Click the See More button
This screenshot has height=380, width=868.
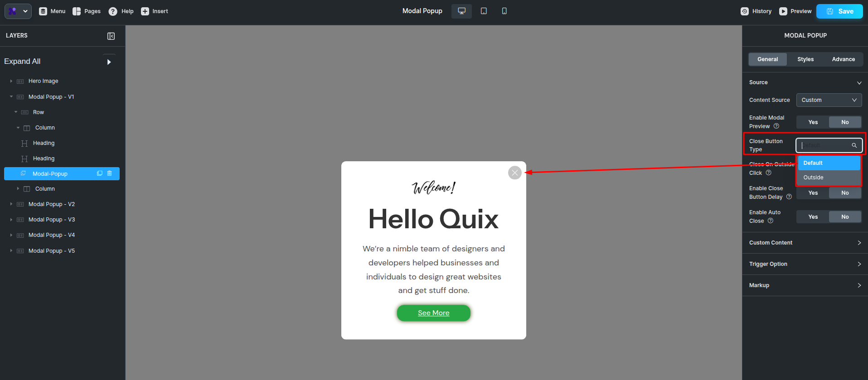coord(434,313)
